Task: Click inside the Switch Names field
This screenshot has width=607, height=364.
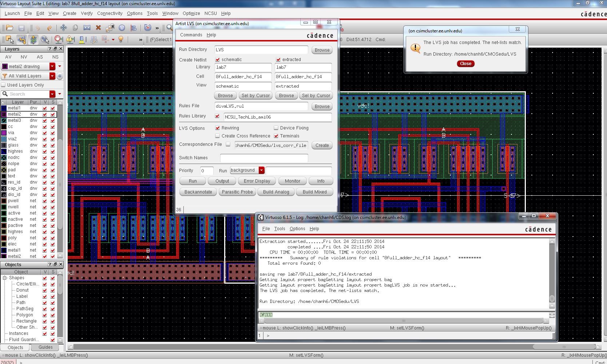Action: pos(264,158)
